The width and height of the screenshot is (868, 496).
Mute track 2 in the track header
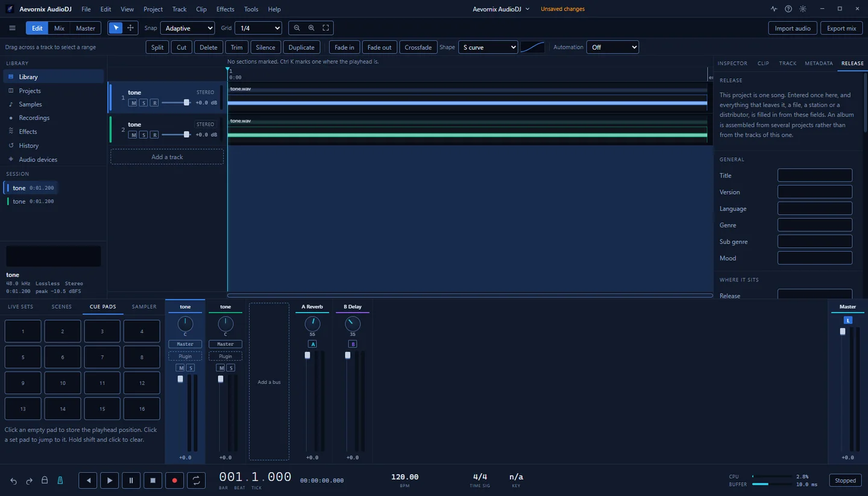click(133, 135)
